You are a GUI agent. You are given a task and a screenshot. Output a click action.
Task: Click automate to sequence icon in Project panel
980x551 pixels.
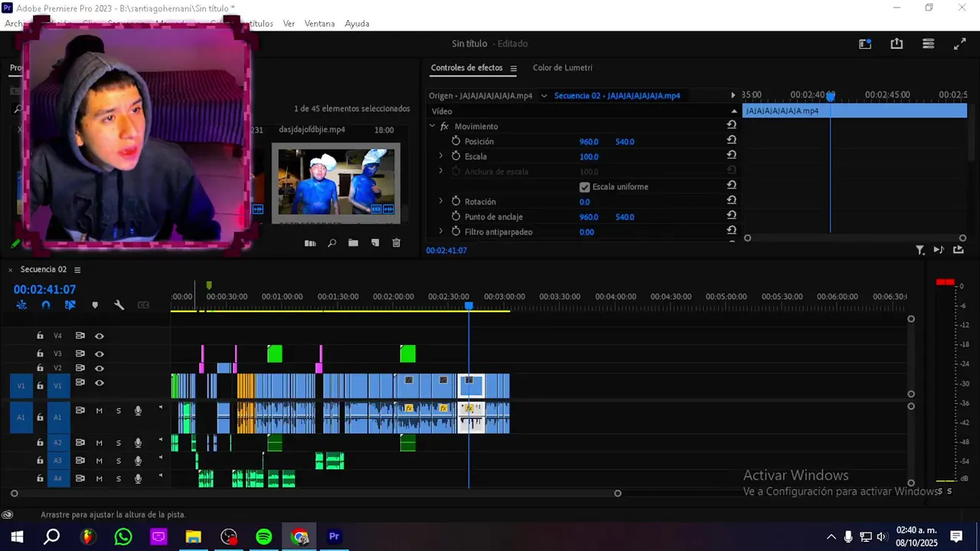(310, 243)
